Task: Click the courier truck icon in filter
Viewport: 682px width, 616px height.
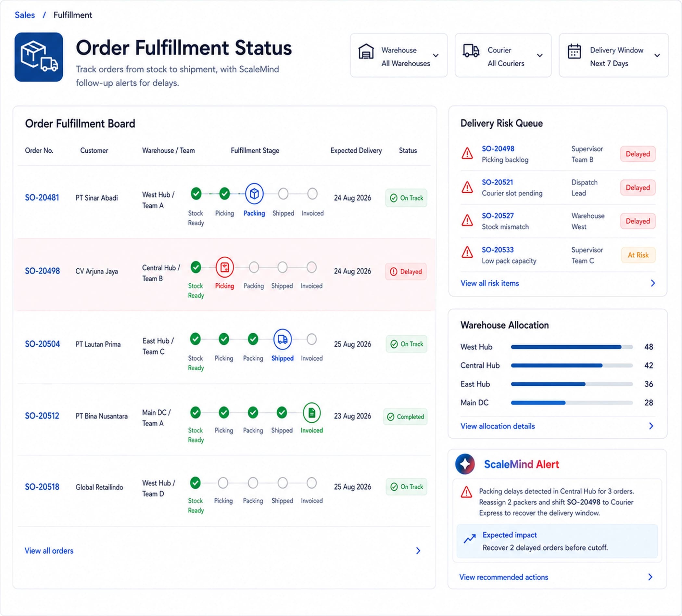Action: coord(471,51)
